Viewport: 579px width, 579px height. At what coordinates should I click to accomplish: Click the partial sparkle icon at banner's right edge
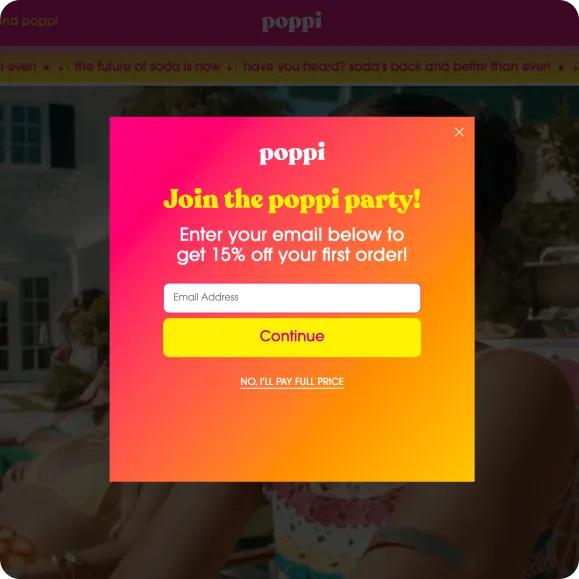[x=576, y=67]
